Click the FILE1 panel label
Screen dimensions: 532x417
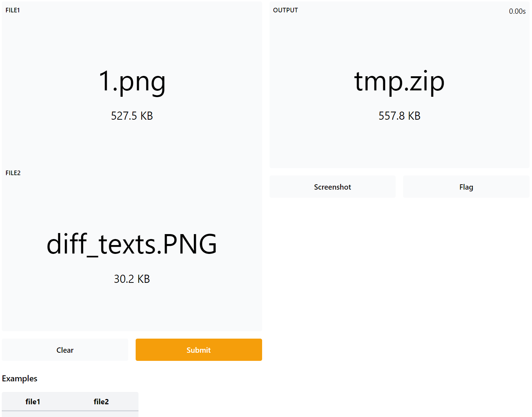[13, 10]
